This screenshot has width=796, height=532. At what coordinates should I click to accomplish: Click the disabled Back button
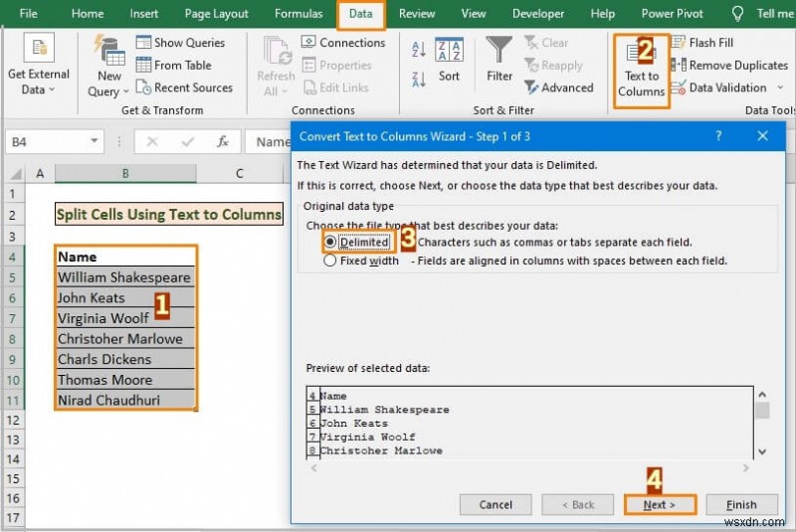[578, 504]
